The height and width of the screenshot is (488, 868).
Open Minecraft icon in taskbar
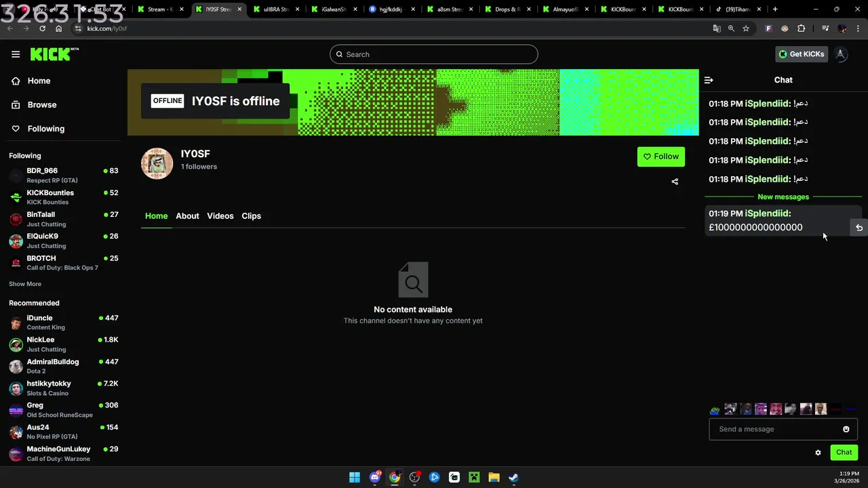(x=474, y=477)
